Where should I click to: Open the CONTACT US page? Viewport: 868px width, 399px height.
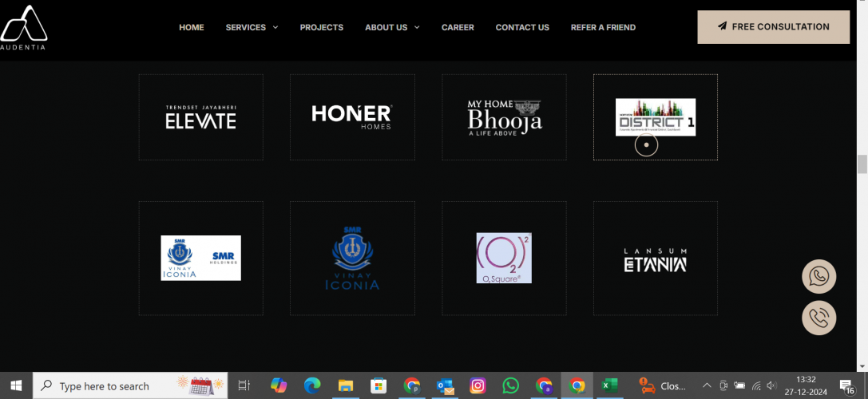(522, 27)
